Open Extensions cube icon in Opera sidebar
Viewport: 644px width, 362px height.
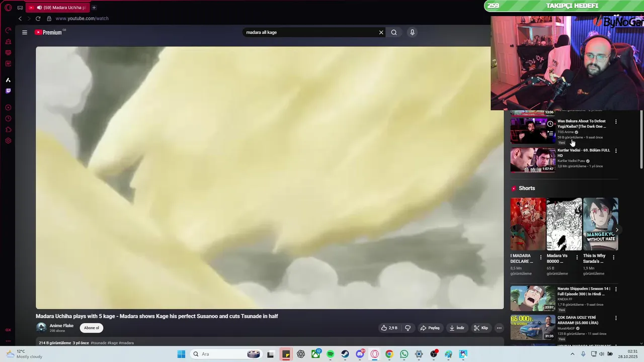click(8, 130)
